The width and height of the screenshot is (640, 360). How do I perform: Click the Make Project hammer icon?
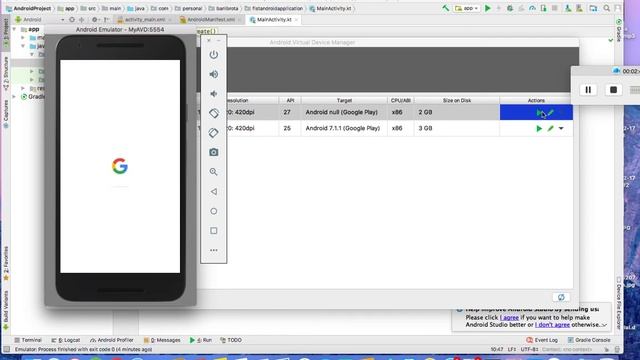tap(446, 8)
